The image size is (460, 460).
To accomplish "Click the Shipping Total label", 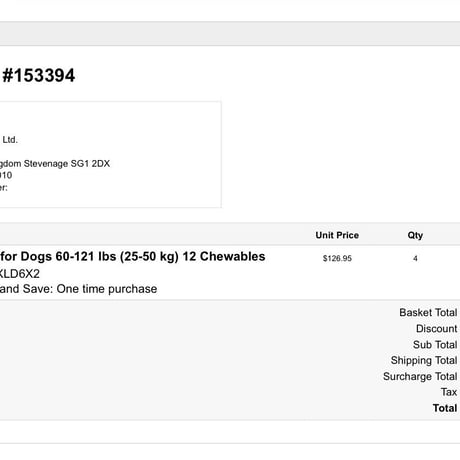I will [x=424, y=360].
